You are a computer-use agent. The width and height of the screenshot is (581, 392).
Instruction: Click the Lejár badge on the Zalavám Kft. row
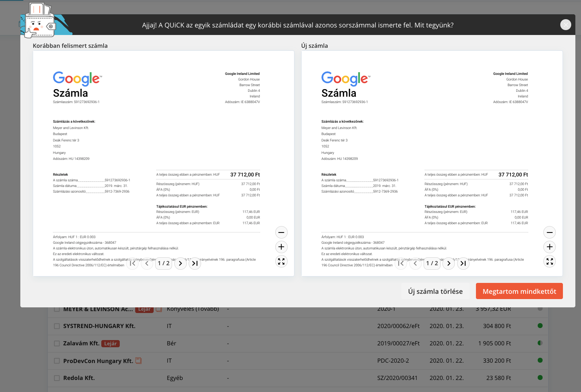point(110,343)
